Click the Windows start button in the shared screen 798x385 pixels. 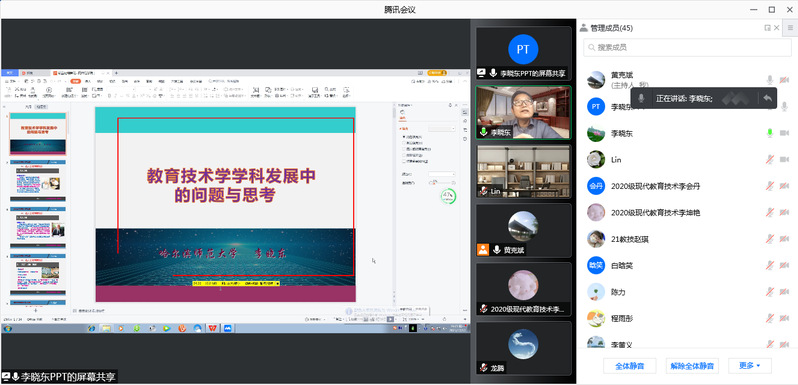[x=7, y=328]
